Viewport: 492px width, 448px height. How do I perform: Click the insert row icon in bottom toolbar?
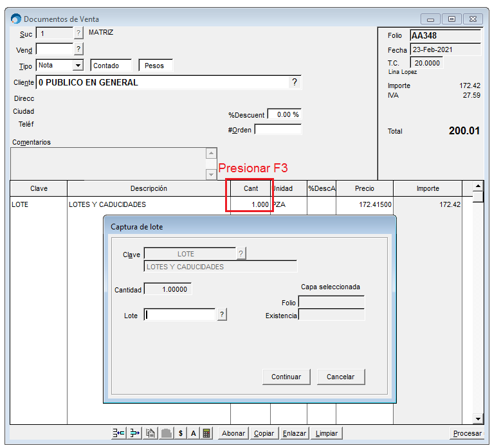tap(118, 433)
